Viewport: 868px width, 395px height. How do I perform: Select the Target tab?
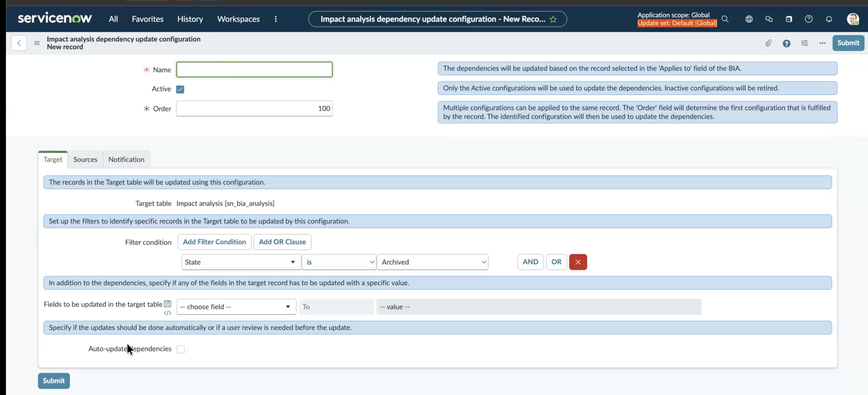53,159
